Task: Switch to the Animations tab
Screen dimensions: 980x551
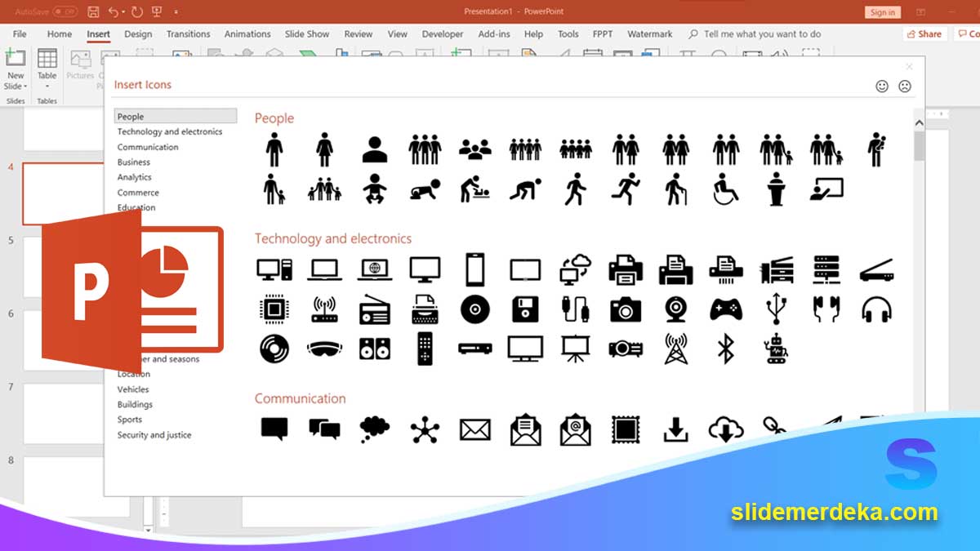Action: point(247,34)
